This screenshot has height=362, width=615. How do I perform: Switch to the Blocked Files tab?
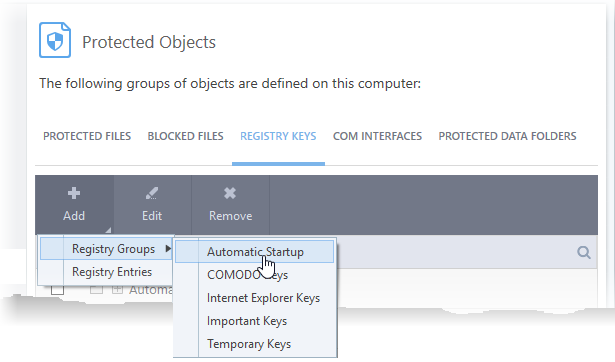tap(186, 136)
